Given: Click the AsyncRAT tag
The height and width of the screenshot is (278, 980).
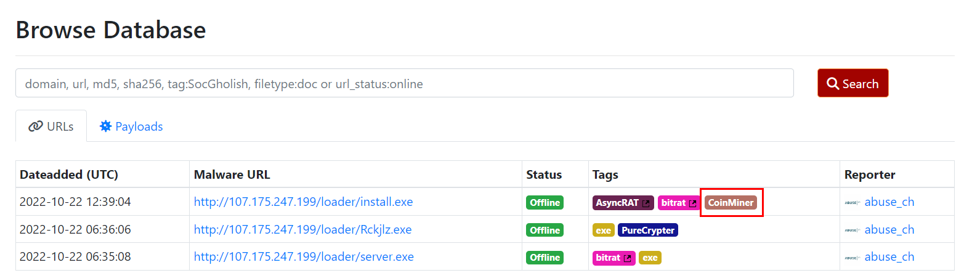Looking at the screenshot, I should (623, 203).
